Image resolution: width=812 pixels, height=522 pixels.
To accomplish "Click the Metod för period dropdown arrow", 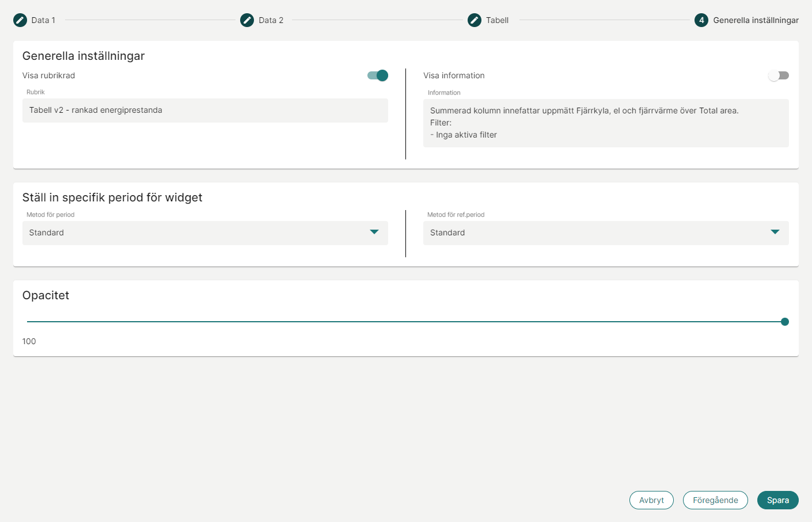I will (374, 232).
